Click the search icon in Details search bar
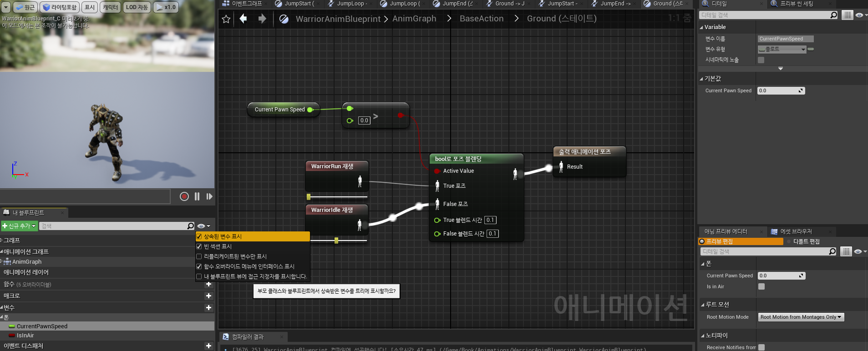The width and height of the screenshot is (868, 351). (833, 15)
